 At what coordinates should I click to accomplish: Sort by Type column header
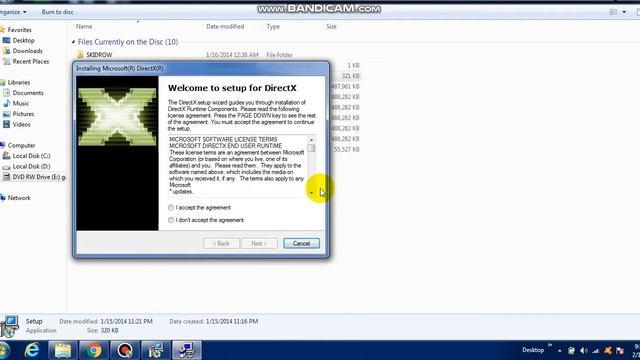point(273,27)
